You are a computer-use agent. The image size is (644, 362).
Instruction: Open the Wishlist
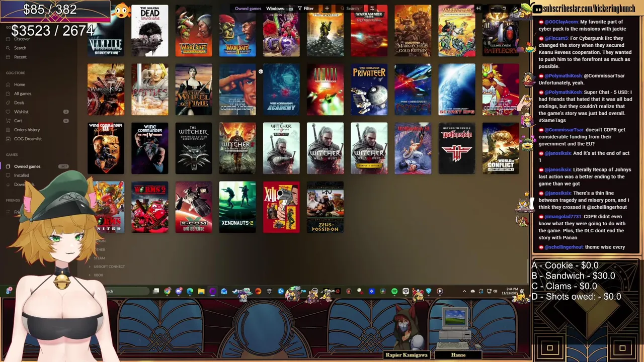(21, 112)
